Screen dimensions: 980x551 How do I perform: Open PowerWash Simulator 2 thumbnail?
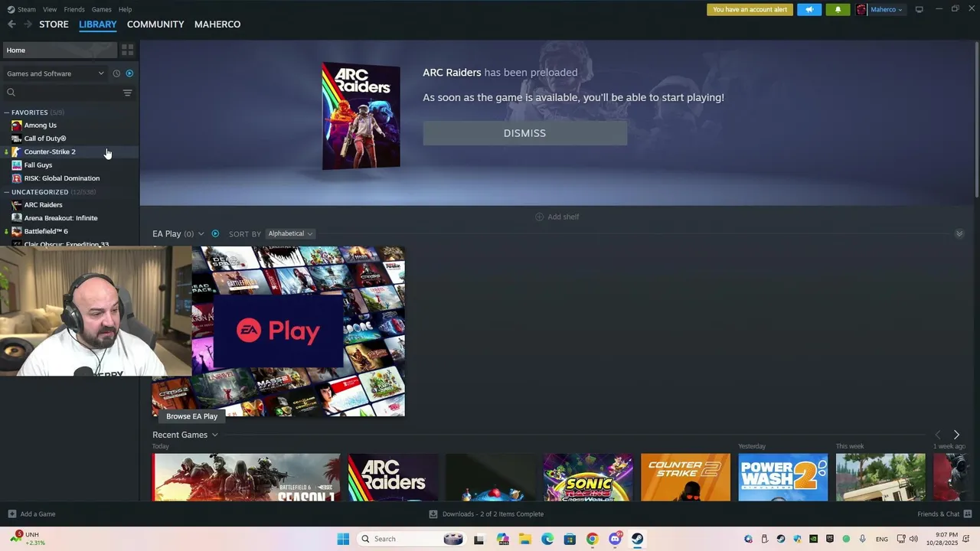(783, 478)
